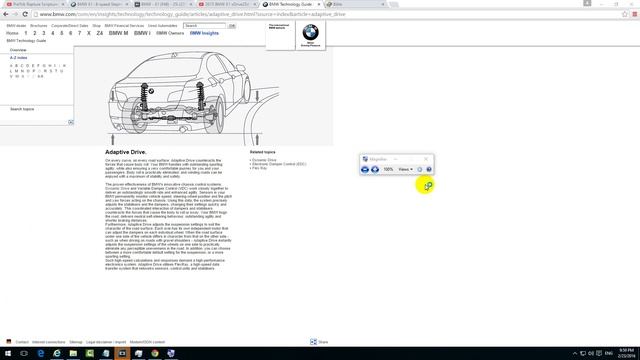This screenshot has width=640, height=360.
Task: Select the 3 Series nav item
Action: (44, 33)
